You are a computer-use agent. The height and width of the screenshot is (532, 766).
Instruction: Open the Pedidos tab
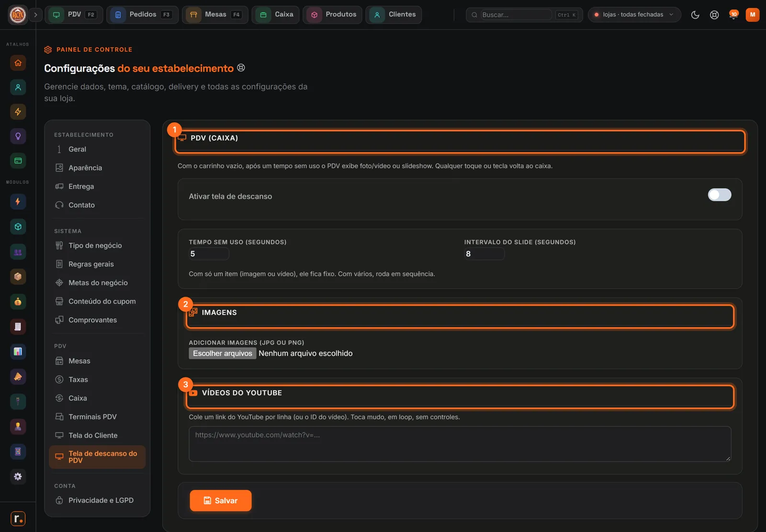pos(142,15)
